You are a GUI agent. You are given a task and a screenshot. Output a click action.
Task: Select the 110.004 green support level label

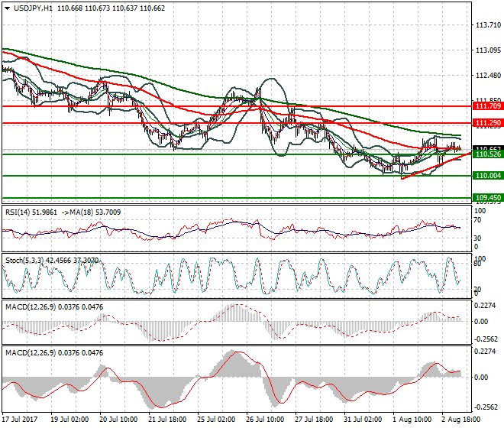click(x=488, y=175)
